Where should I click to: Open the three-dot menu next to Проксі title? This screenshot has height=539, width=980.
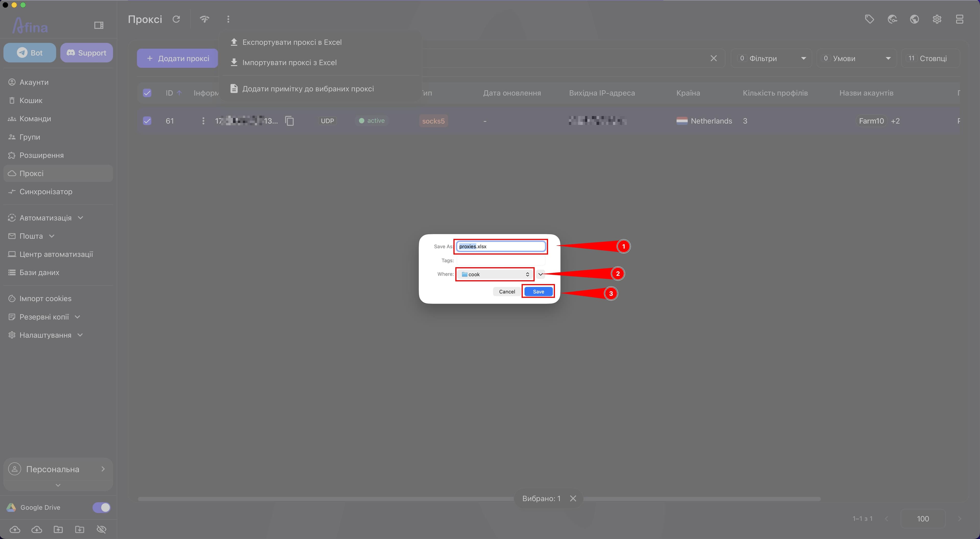(228, 19)
